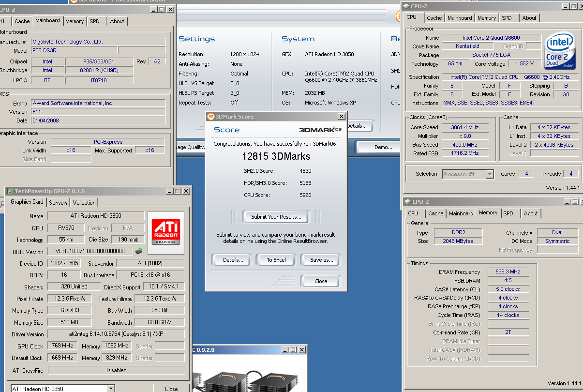Select the Graphics Card tab in GPU-Z
Viewport: 583px width, 392px height.
click(27, 202)
